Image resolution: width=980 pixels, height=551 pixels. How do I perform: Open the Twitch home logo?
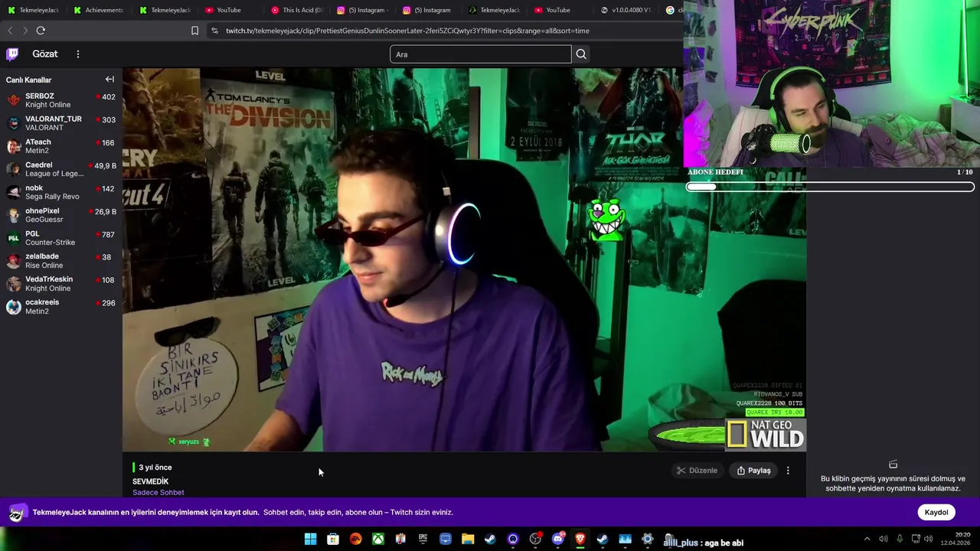pos(12,54)
